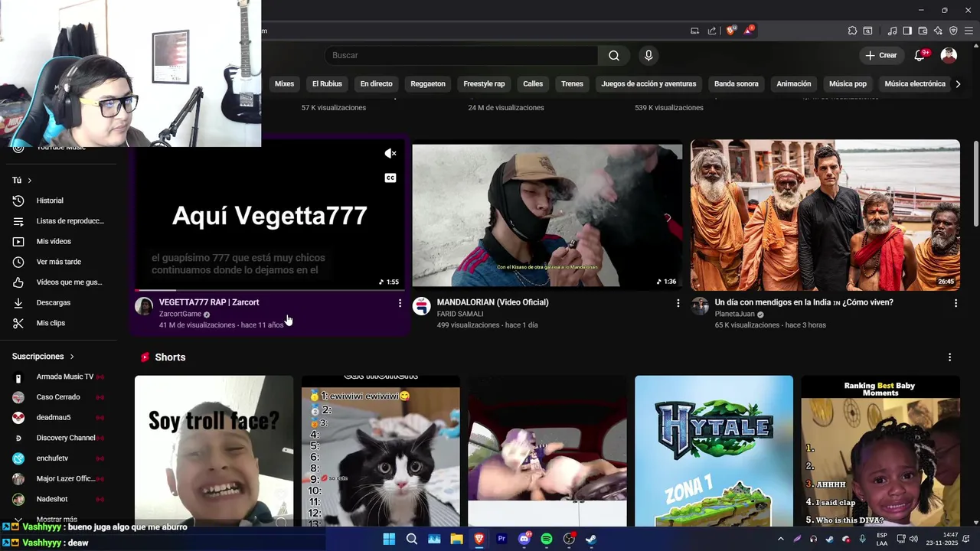Select the Banda sonora chip
This screenshot has width=980, height=551.
[x=737, y=84]
